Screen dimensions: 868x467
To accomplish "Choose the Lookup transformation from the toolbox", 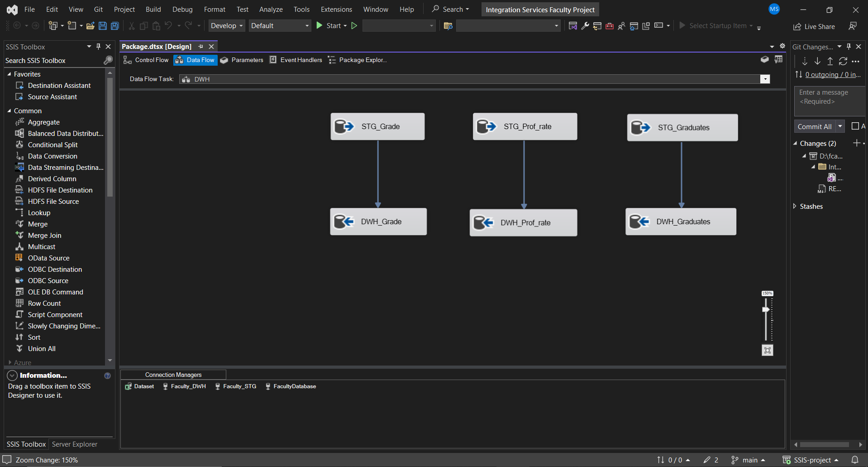I will (38, 212).
